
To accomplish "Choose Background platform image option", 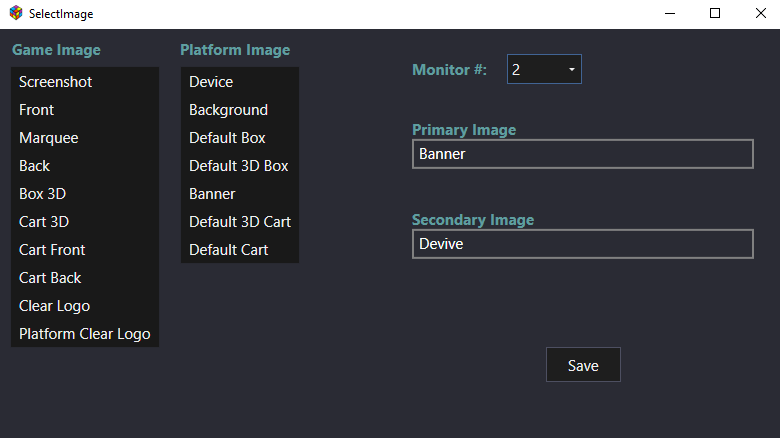I will tap(240, 110).
